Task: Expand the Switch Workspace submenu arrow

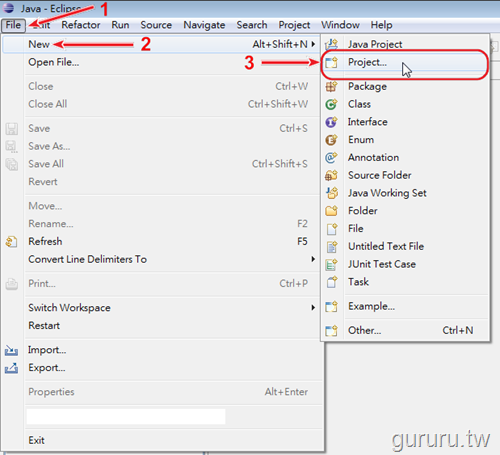Action: [x=313, y=307]
